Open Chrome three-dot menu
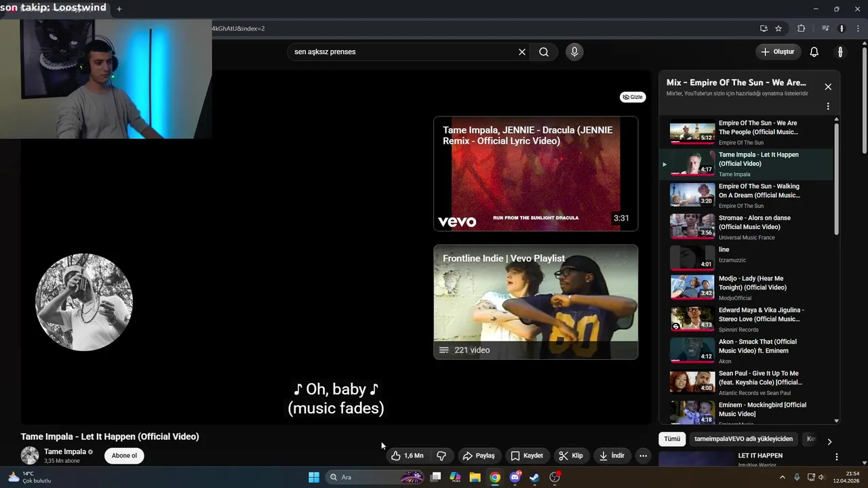868x488 pixels. pyautogui.click(x=858, y=28)
